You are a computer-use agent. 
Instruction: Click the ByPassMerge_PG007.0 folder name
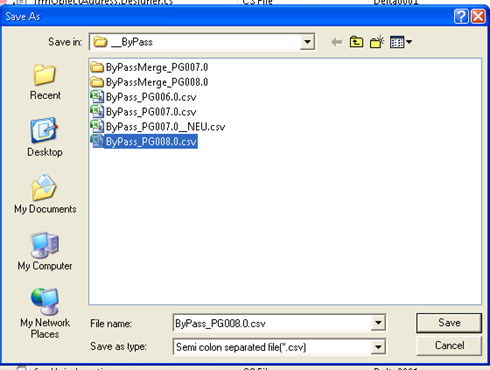point(157,68)
